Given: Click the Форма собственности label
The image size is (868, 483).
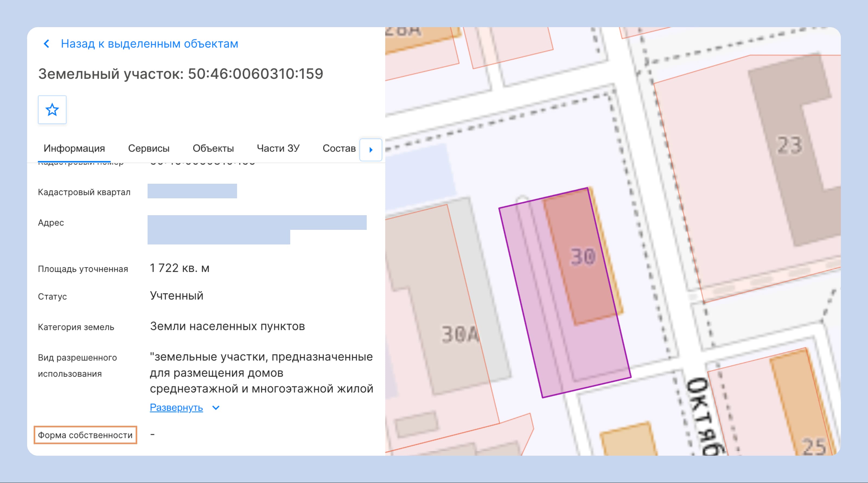Looking at the screenshot, I should [x=85, y=435].
